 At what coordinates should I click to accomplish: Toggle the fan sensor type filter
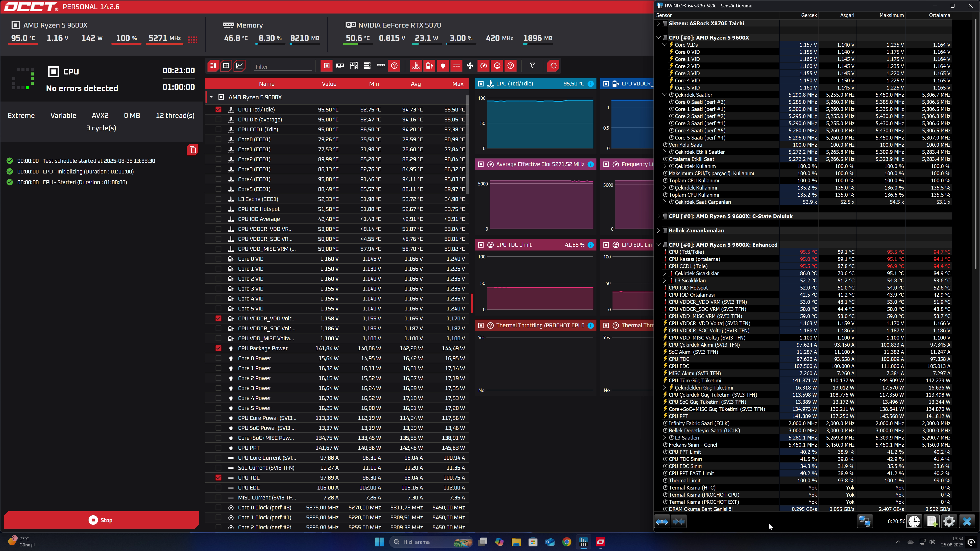pyautogui.click(x=470, y=66)
